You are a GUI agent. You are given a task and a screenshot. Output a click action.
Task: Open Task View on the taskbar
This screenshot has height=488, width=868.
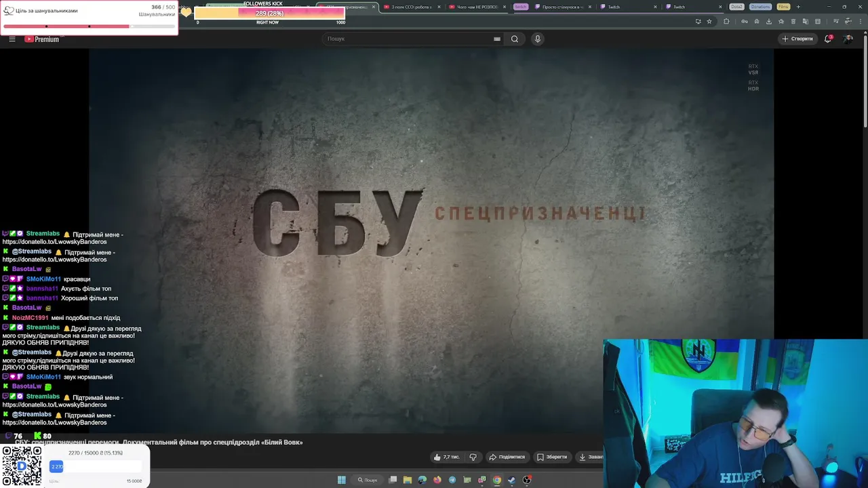(x=393, y=480)
